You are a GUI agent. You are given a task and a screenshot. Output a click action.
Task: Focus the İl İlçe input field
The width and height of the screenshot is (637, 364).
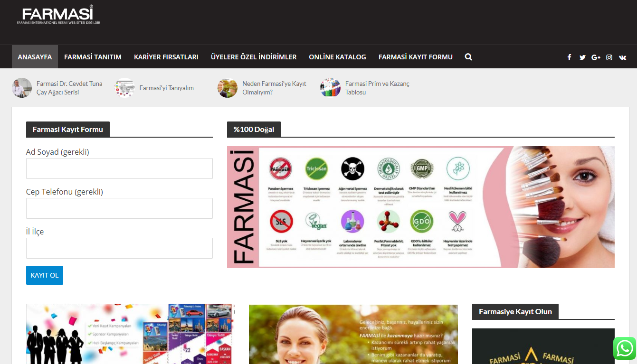pos(119,248)
